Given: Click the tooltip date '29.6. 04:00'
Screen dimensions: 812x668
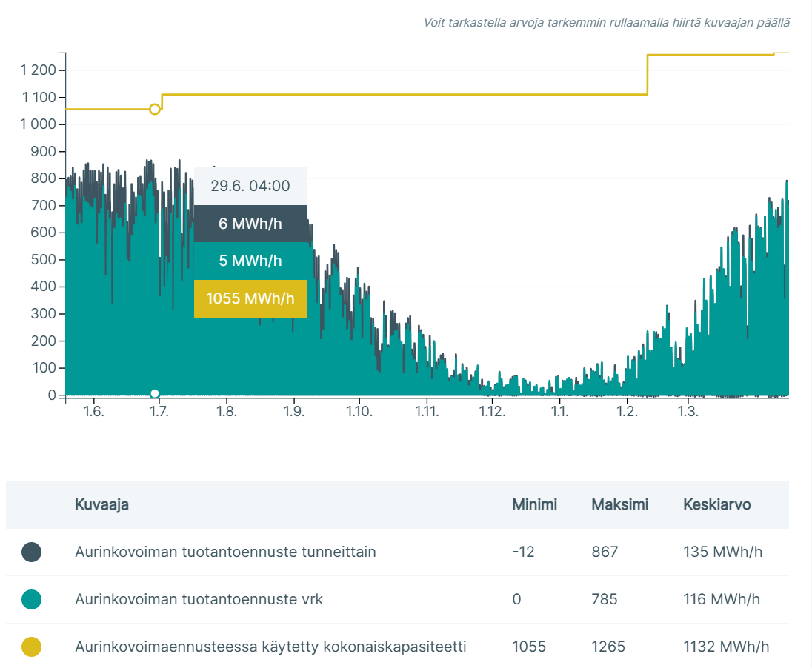Looking at the screenshot, I should coord(250,186).
